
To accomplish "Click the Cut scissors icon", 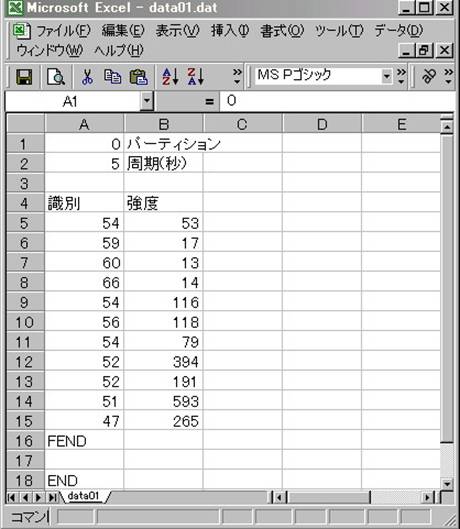I will [x=87, y=77].
